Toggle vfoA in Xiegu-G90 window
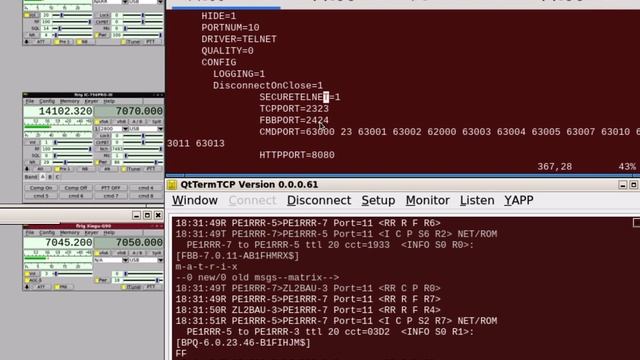640x360 pixels. [x=102, y=253]
